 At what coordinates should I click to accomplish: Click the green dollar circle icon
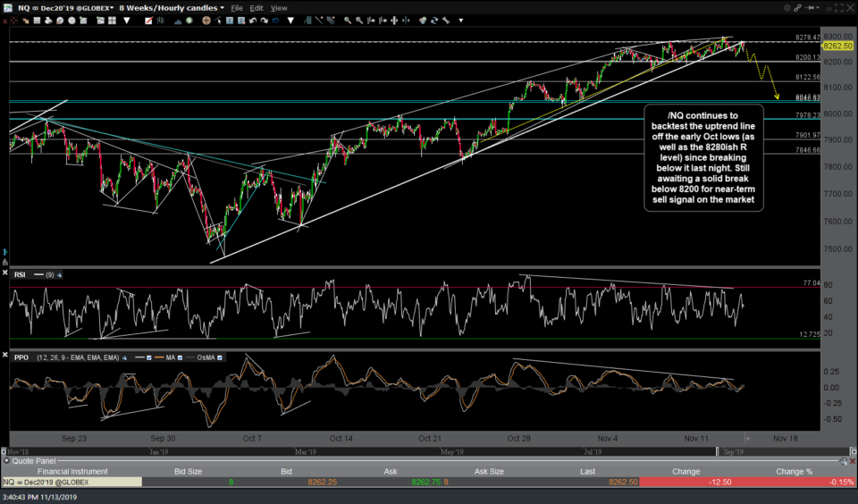(x=189, y=21)
